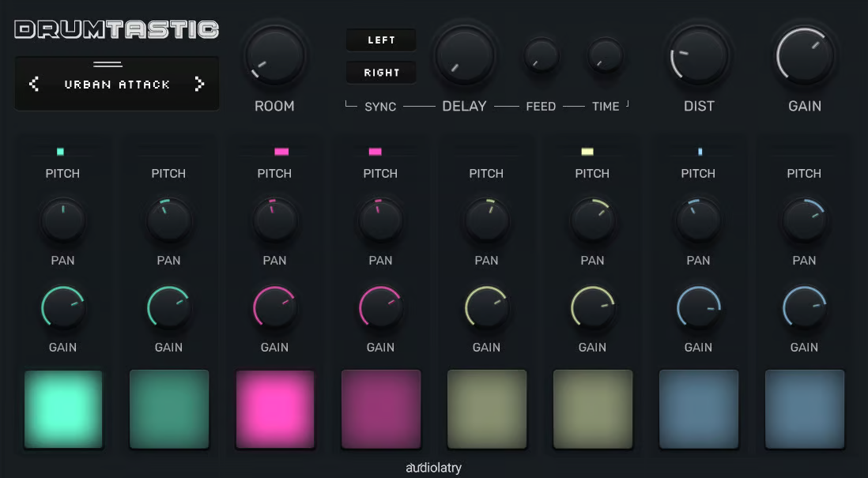Click the pink pitch marker of channel three
This screenshot has width=868, height=478.
pos(281,152)
